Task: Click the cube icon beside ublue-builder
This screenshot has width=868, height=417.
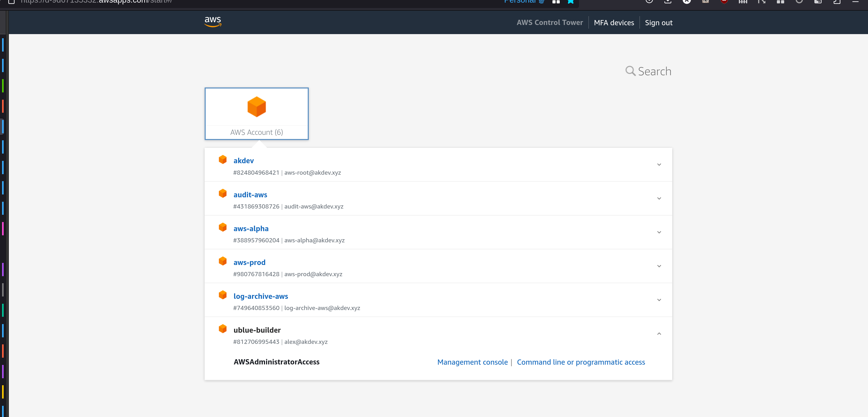Action: [222, 329]
